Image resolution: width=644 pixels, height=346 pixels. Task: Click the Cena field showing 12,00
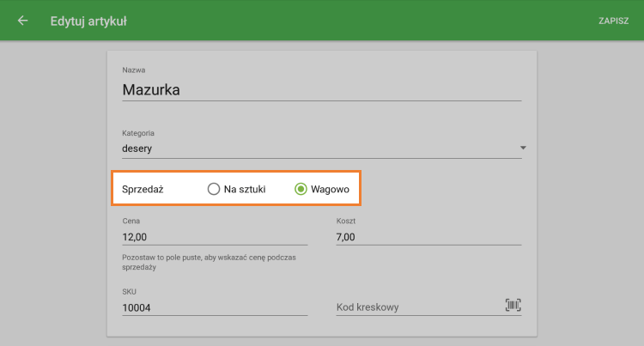pos(215,236)
